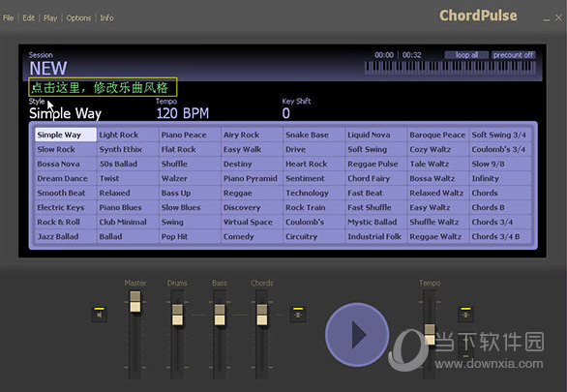Click the Tempo fader handle

[x=430, y=335]
